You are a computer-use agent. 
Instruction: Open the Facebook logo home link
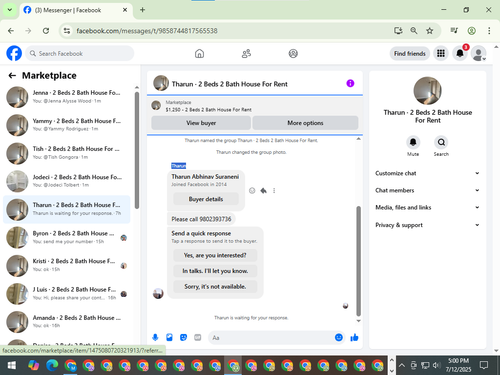click(14, 53)
